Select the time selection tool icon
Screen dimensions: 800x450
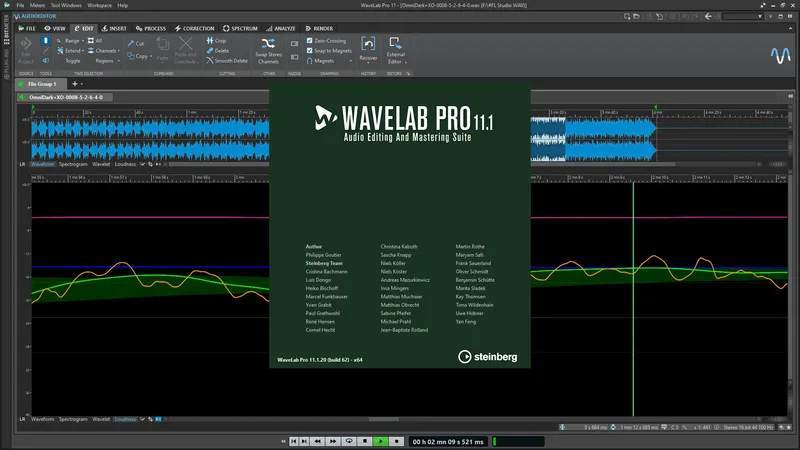[45, 40]
